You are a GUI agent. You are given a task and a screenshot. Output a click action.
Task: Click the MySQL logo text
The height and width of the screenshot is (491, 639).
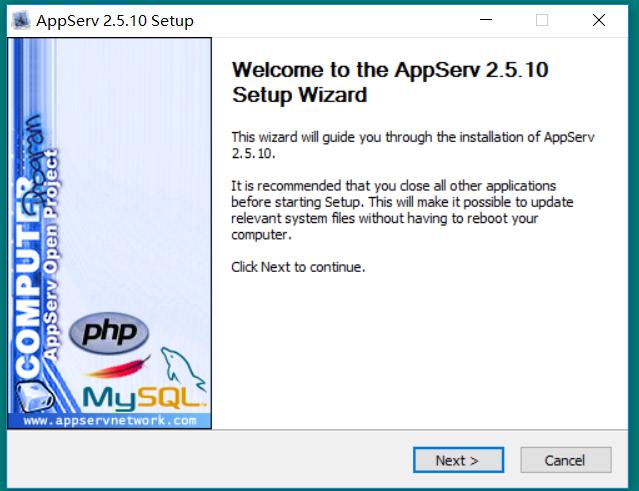click(x=145, y=398)
